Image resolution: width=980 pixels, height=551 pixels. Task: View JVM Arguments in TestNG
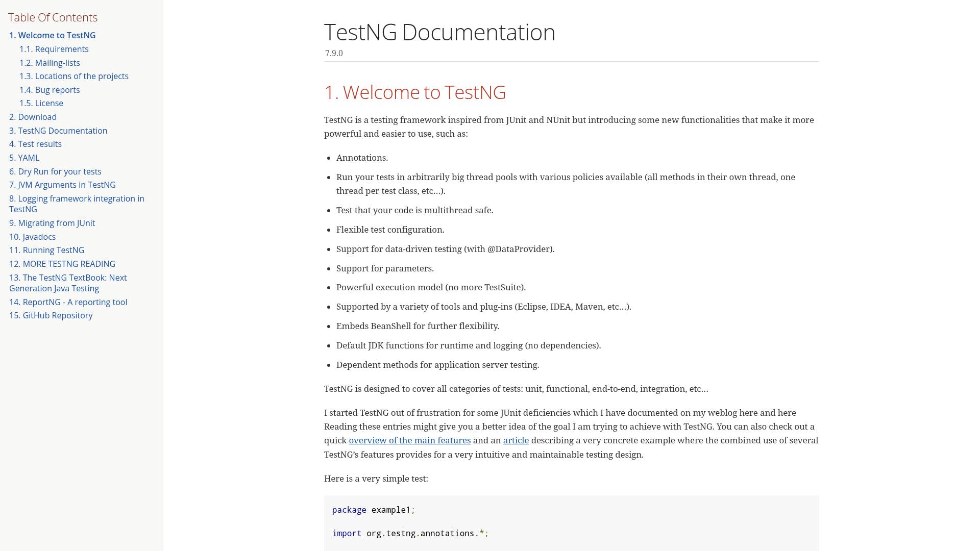pyautogui.click(x=62, y=185)
